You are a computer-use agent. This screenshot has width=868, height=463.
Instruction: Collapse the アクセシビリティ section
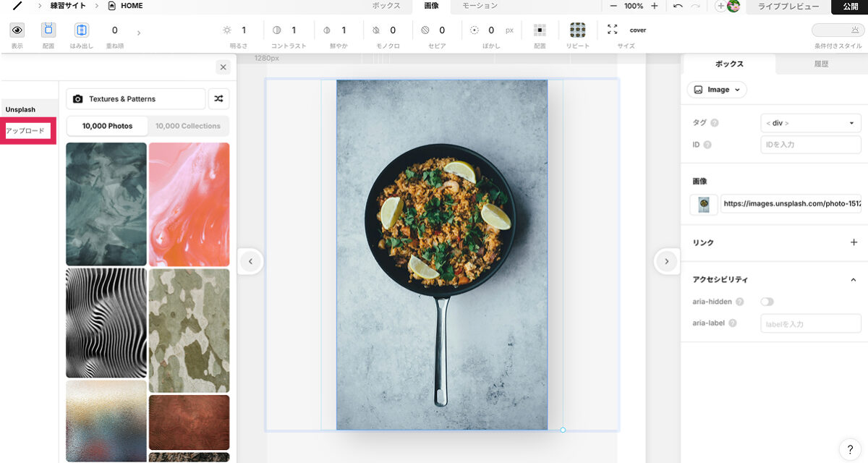(x=853, y=280)
